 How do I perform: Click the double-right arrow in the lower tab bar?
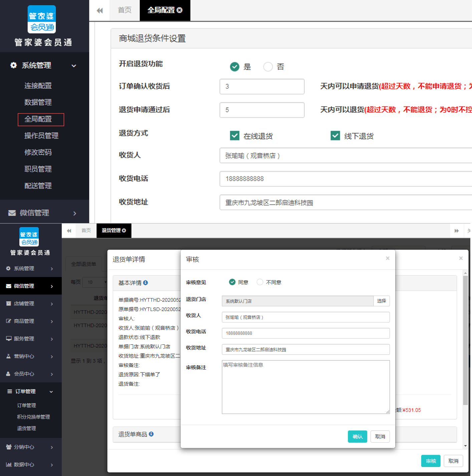coord(457,230)
